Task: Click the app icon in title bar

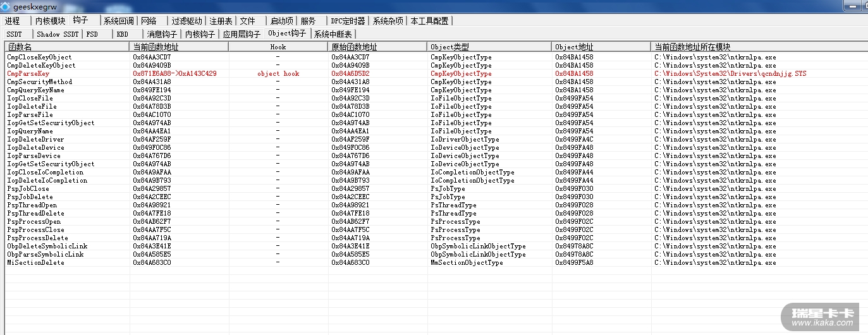Action: pos(6,7)
